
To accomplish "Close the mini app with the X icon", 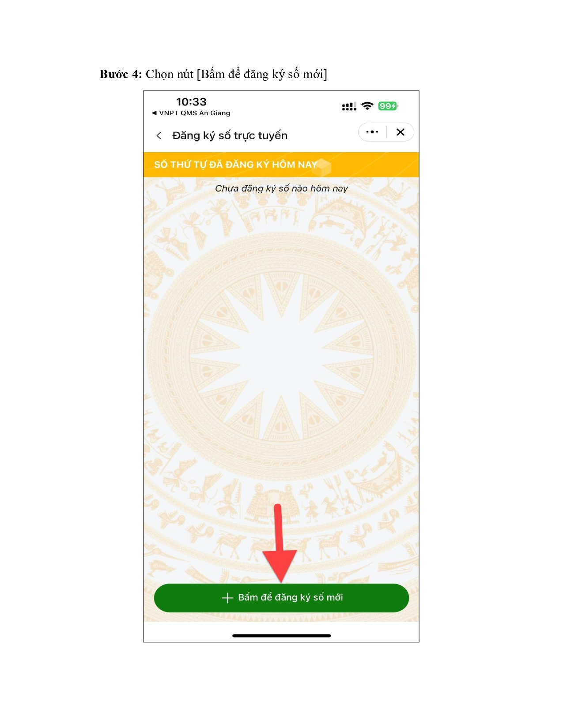I will [401, 132].
